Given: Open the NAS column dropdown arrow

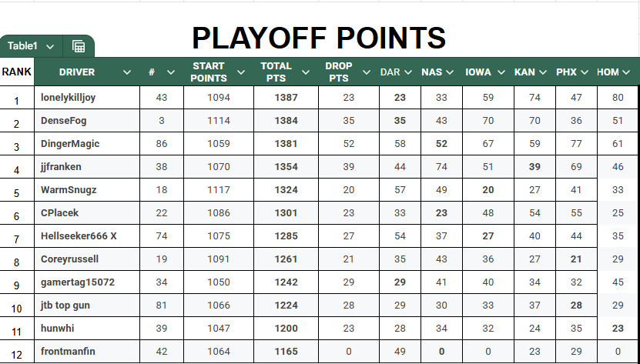Looking at the screenshot, I should click(450, 72).
